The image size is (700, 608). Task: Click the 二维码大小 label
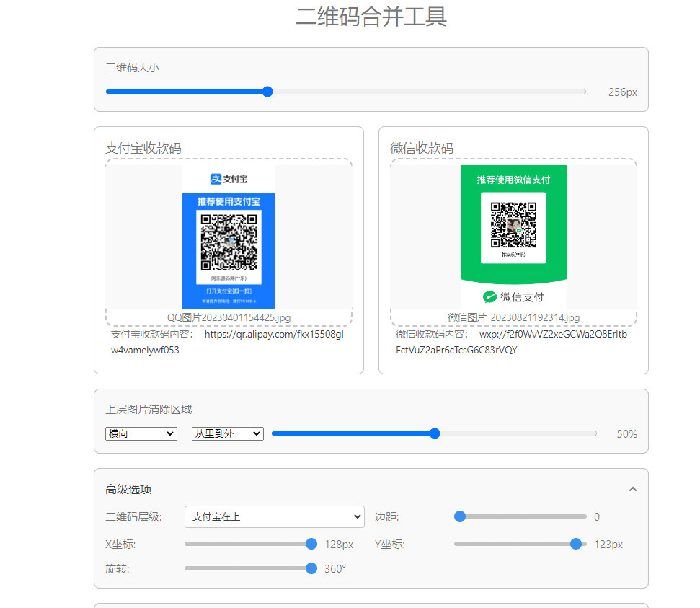click(x=132, y=68)
